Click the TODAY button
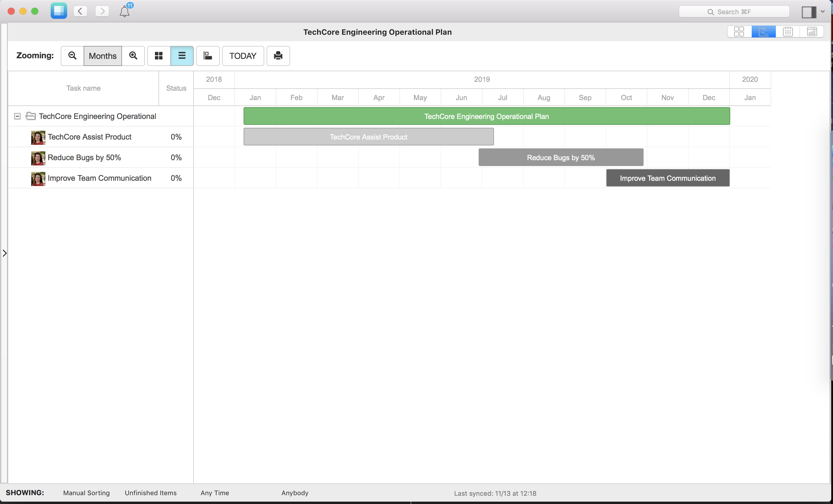This screenshot has width=833, height=504. tap(243, 56)
